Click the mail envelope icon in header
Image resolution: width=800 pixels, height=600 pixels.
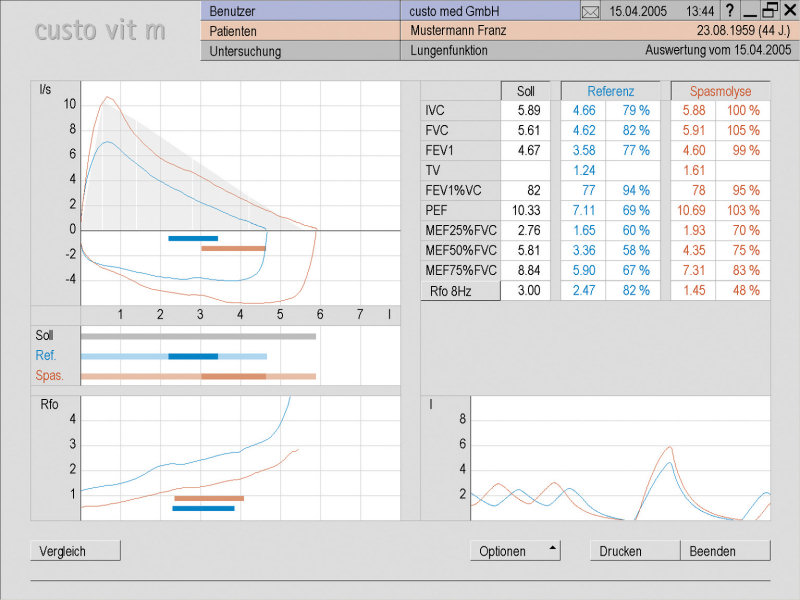point(590,11)
